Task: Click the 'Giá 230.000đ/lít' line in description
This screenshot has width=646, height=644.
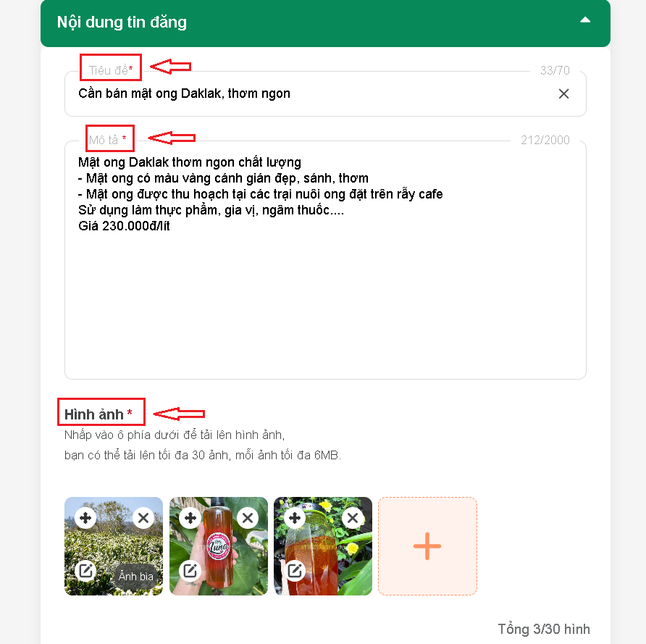Action: coord(124,226)
